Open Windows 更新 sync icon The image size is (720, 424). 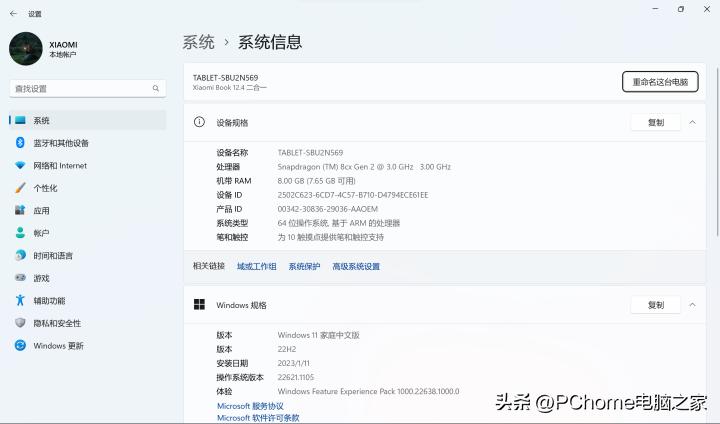point(20,345)
